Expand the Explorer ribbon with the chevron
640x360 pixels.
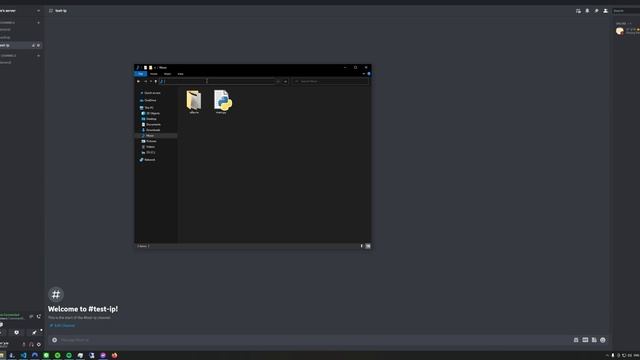click(x=364, y=74)
